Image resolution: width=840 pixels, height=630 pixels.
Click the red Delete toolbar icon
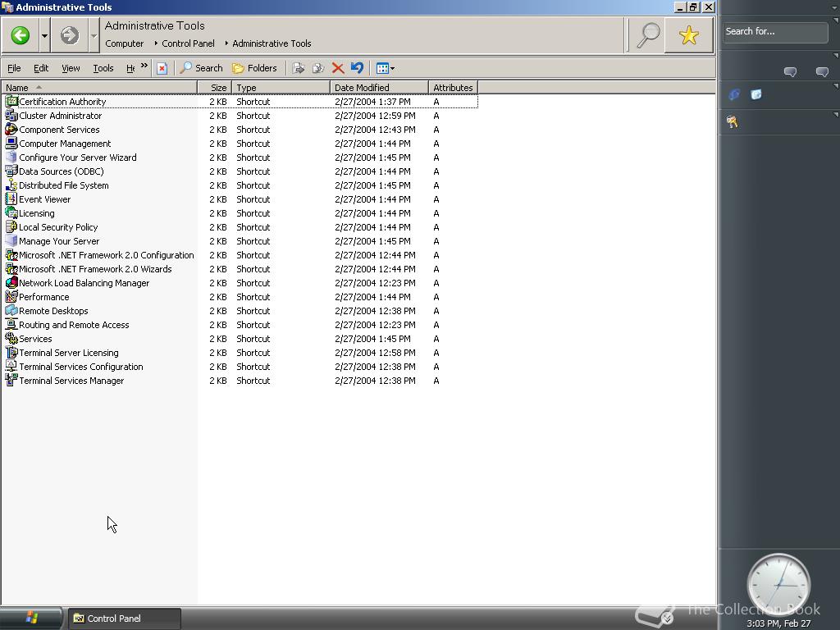(x=337, y=68)
